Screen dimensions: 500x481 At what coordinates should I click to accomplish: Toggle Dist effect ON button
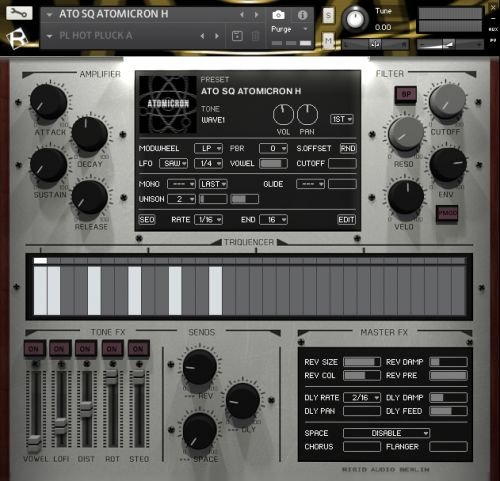pos(86,349)
